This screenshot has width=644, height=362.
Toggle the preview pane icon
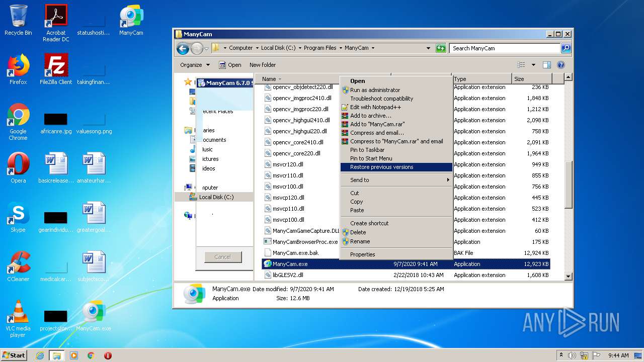547,65
